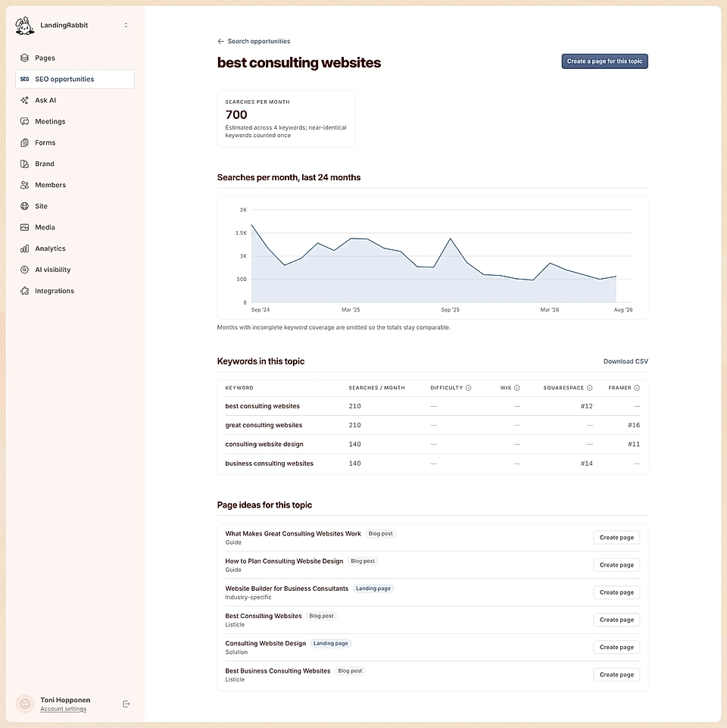The image size is (727, 728).
Task: Click Create a page for this topic
Action: (604, 61)
